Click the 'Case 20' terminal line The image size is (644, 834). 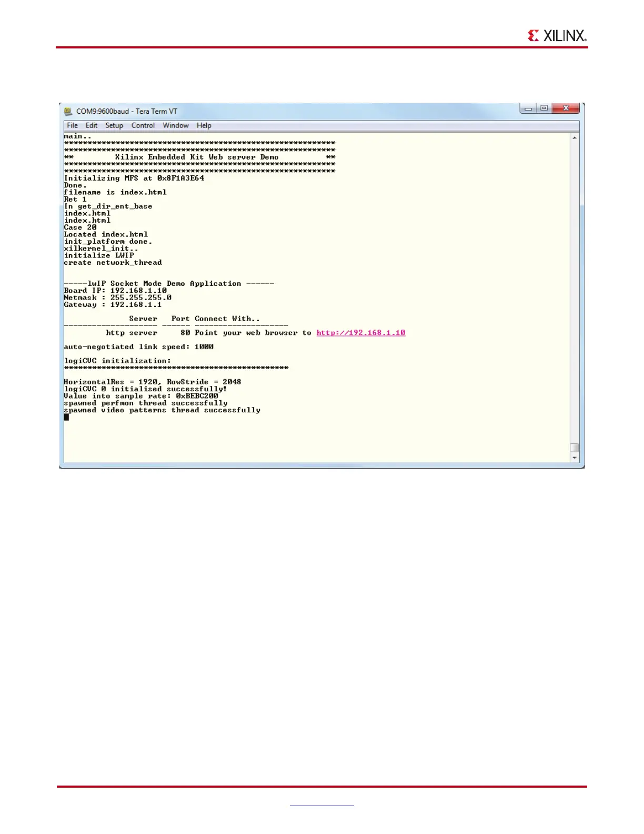click(80, 227)
